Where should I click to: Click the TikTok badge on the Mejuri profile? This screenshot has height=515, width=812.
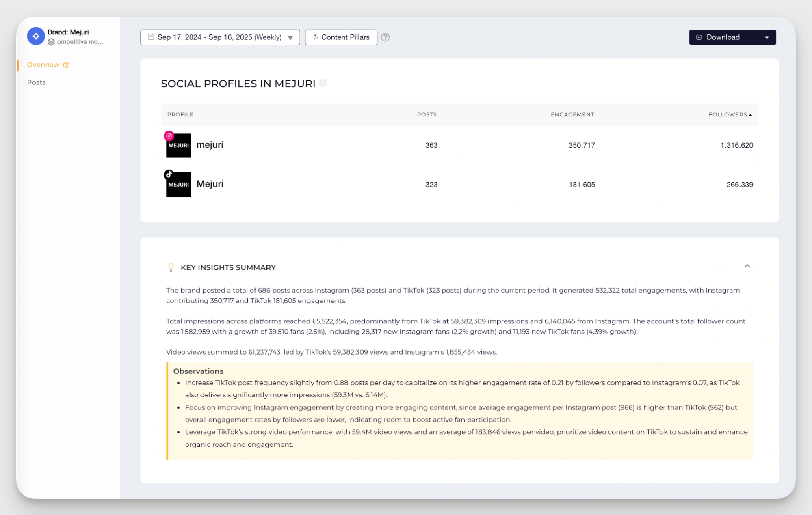169,175
